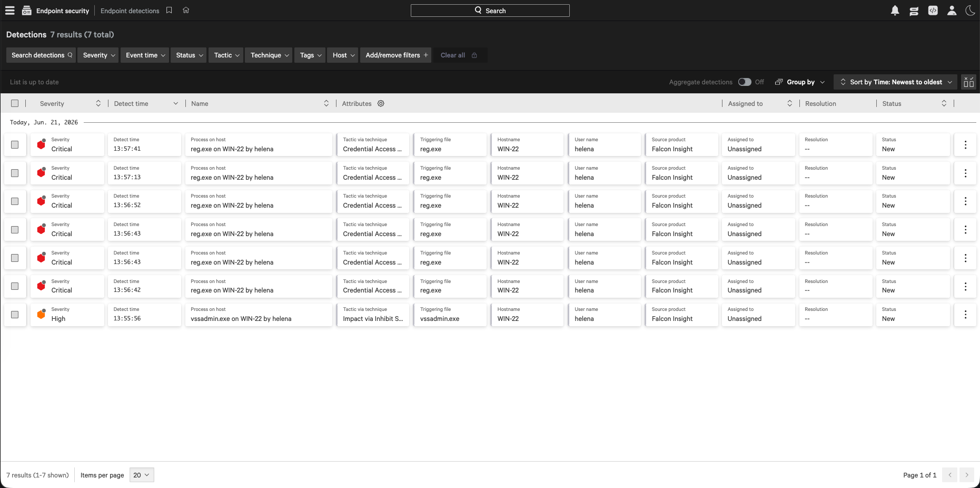This screenshot has width=980, height=488.
Task: Open the messages icon next to bell
Action: (x=914, y=11)
